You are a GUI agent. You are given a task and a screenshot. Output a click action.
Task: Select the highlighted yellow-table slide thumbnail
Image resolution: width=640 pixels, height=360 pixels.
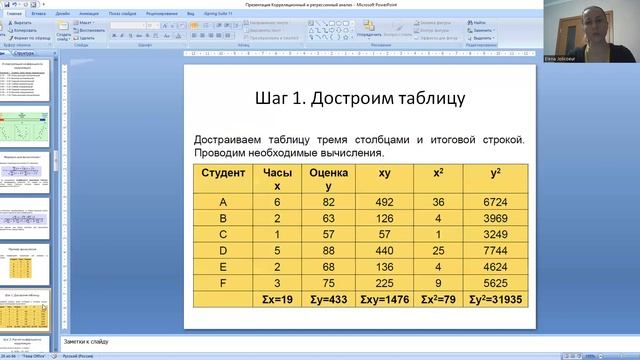[24, 311]
